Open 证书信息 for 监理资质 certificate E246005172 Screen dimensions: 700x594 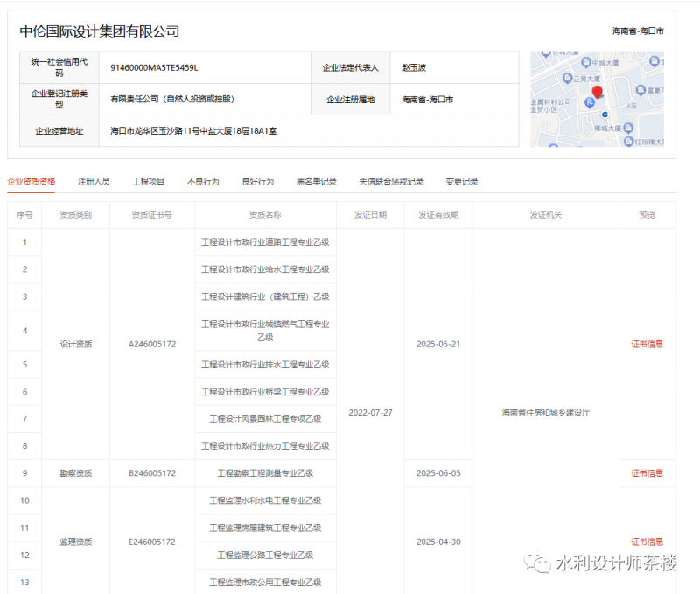(647, 542)
